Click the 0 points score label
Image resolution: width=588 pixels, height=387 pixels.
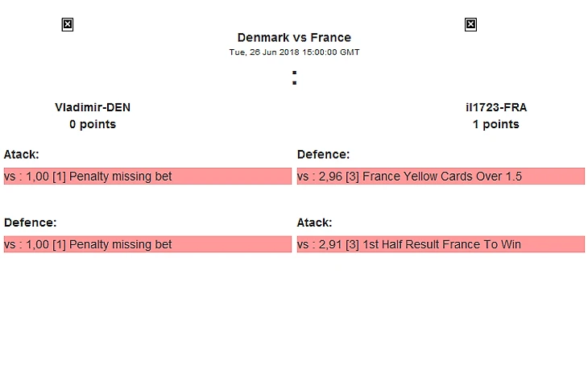(93, 124)
